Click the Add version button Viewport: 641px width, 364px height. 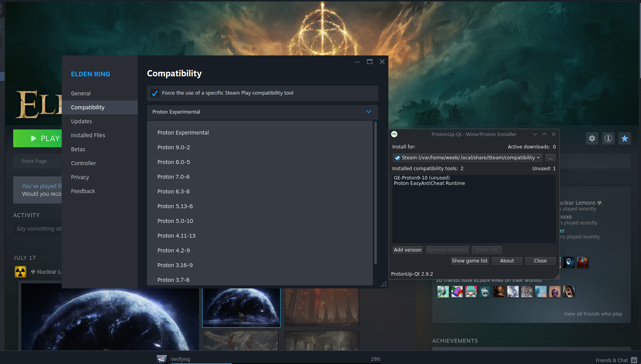407,250
